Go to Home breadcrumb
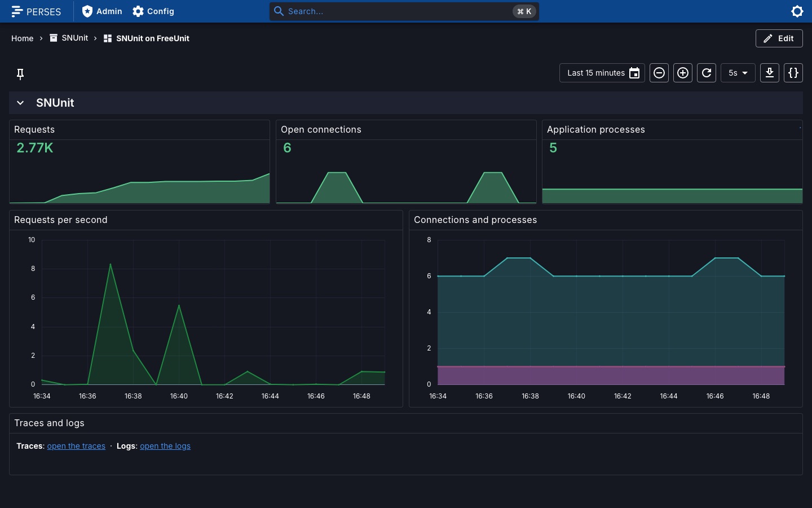The height and width of the screenshot is (508, 812). click(23, 38)
